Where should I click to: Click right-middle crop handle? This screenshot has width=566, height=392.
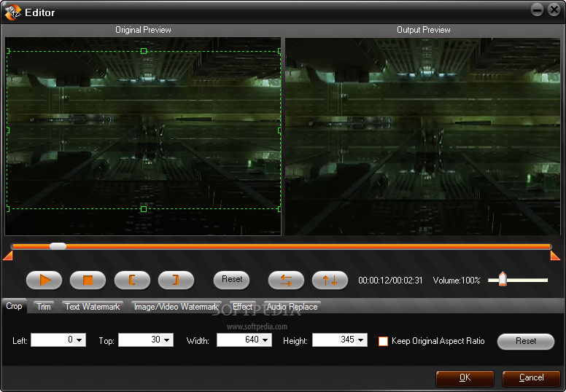(279, 130)
